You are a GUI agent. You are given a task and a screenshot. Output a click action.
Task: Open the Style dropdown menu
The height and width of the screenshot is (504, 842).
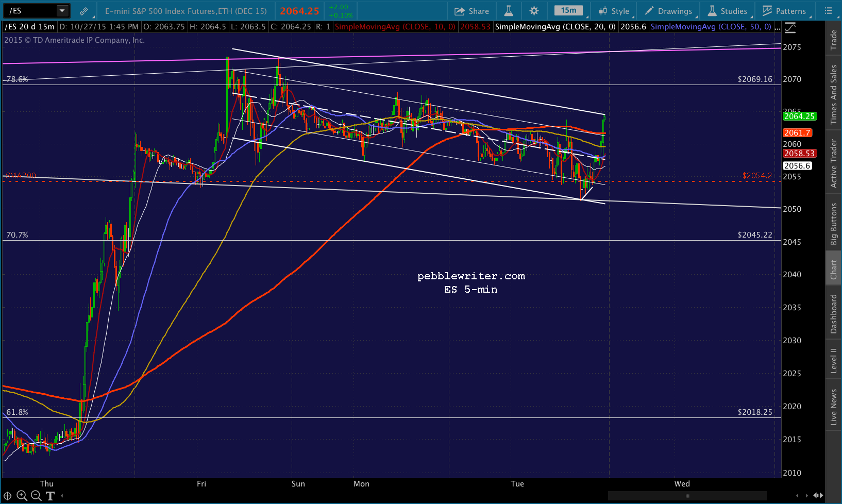pos(614,11)
